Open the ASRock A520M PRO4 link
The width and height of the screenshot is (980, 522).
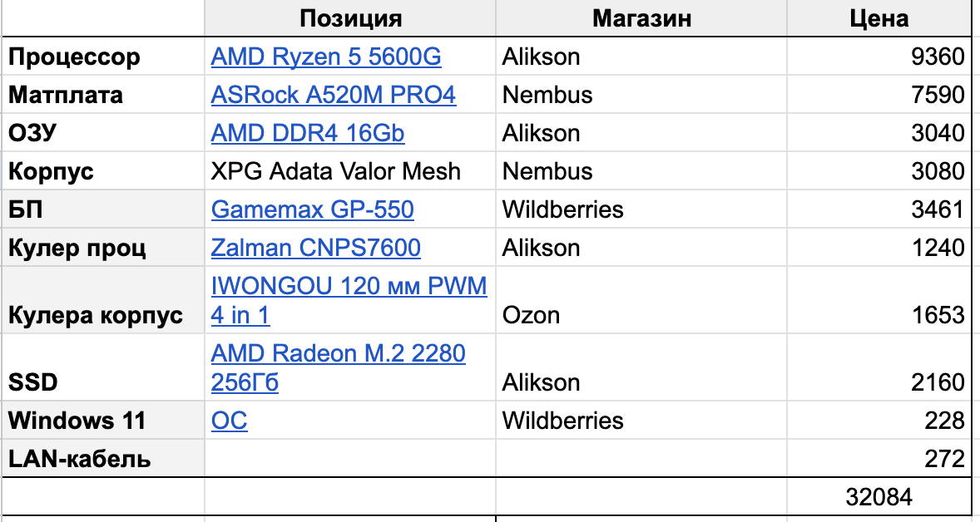333,95
